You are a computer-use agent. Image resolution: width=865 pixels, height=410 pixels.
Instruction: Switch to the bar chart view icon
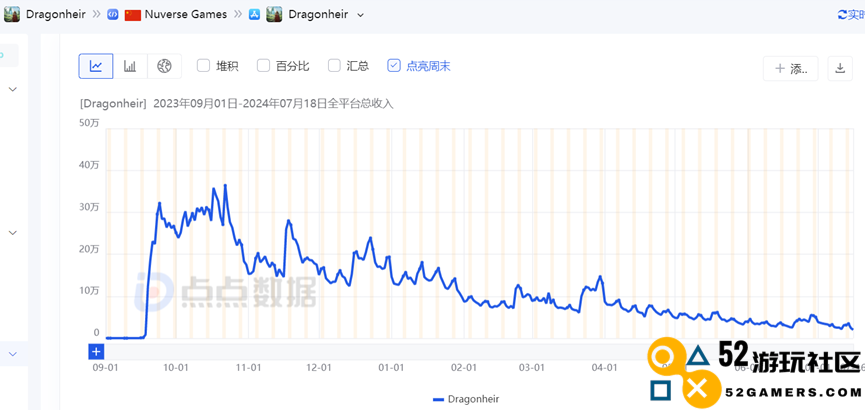[130, 66]
